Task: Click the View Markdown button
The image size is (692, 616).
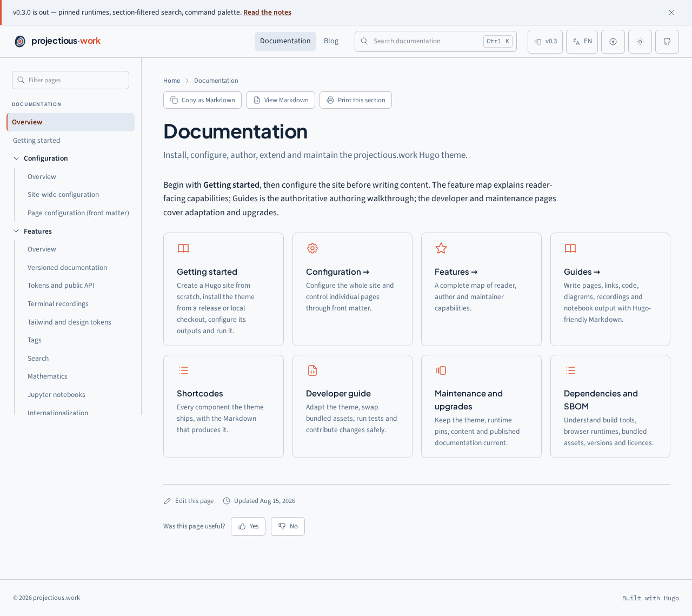Action: click(x=281, y=100)
